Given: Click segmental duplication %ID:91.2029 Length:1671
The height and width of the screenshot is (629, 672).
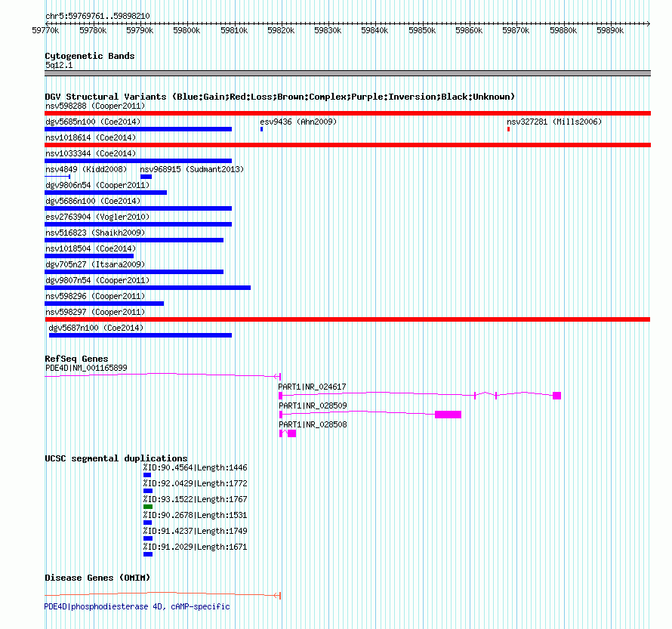Looking at the screenshot, I should [x=195, y=547].
